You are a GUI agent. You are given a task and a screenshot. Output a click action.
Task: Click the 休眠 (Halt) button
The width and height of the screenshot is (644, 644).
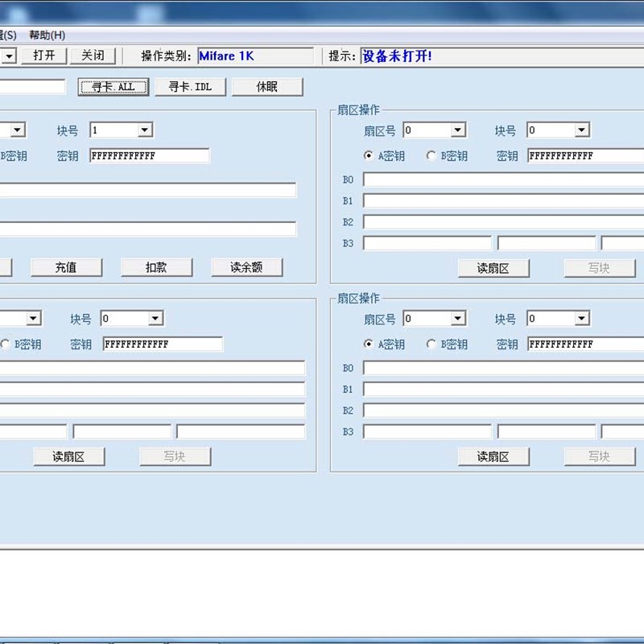(268, 86)
